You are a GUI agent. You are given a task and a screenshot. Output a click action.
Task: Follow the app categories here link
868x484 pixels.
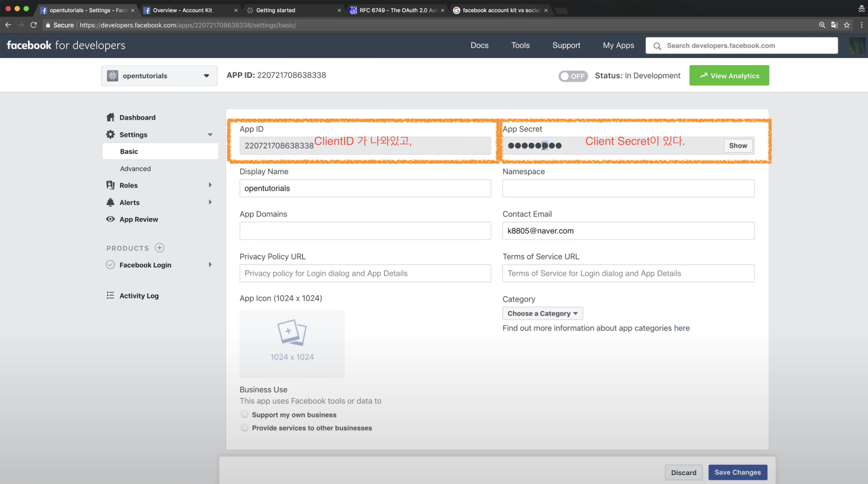pyautogui.click(x=682, y=328)
